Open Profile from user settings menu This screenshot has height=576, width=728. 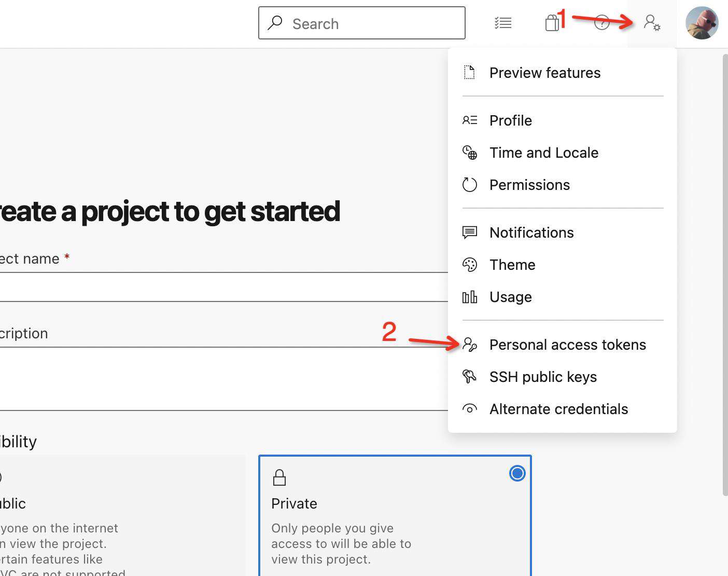(x=563, y=120)
